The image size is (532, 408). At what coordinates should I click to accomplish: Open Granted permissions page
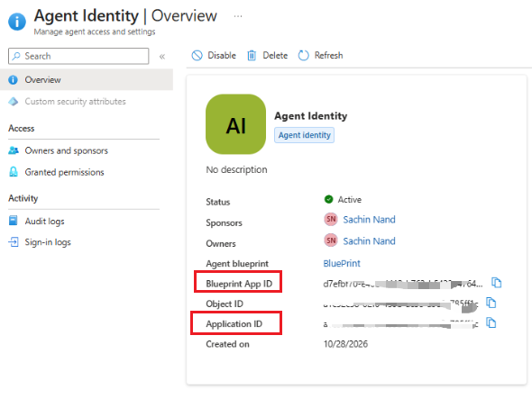[x=64, y=172]
